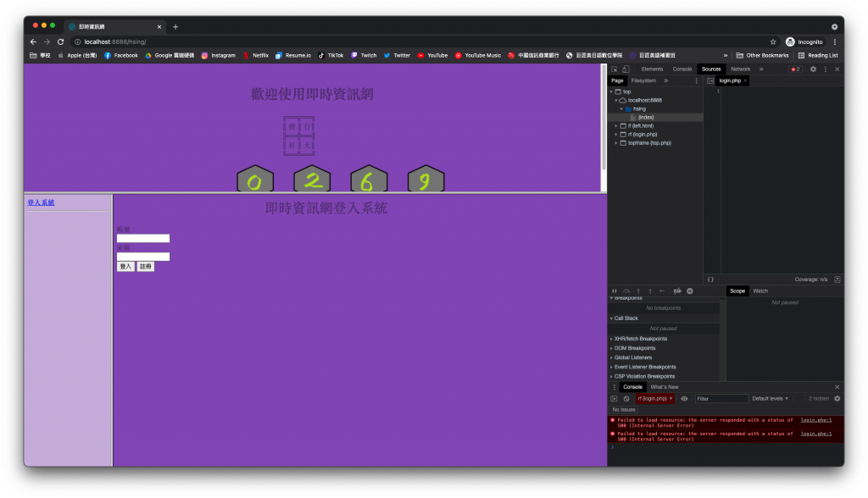Expand Event Listener Breakpoints section
The image size is (868, 498).
tap(645, 368)
